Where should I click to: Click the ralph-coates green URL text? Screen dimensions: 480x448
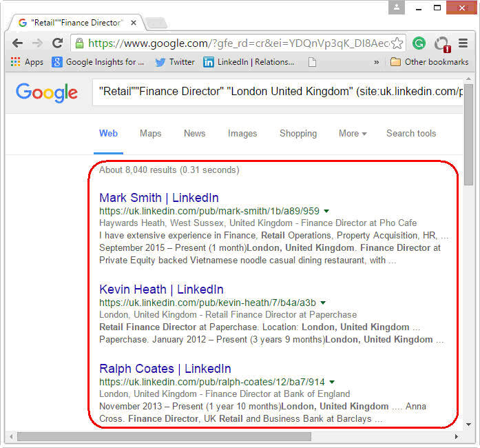click(212, 382)
